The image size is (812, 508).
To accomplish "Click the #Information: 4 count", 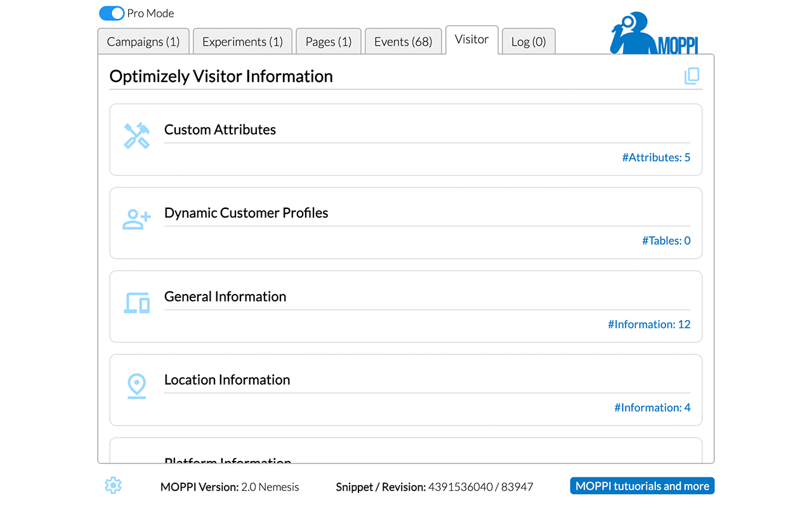I will (x=652, y=408).
